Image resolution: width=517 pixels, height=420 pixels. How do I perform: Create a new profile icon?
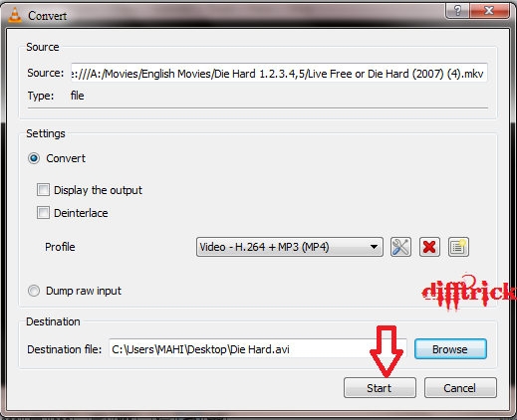point(458,247)
